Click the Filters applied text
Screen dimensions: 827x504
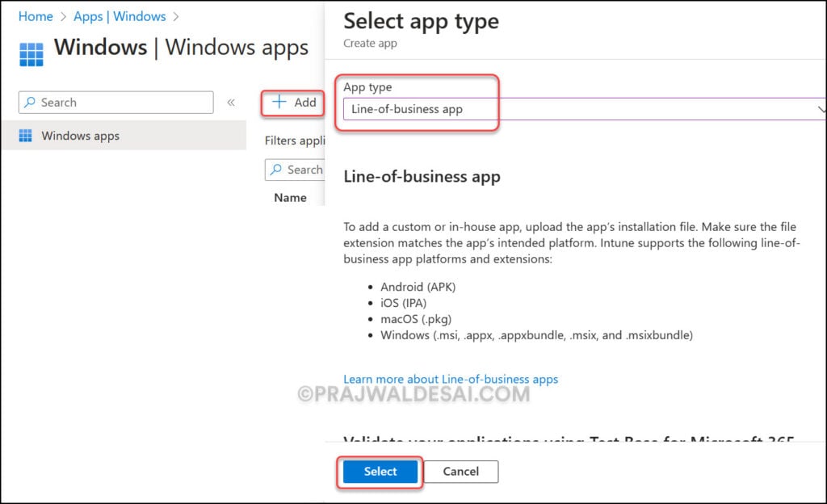click(x=295, y=141)
